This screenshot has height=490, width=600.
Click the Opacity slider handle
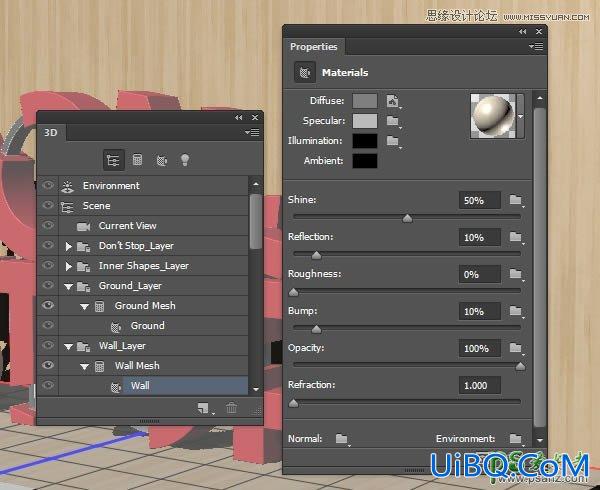(x=520, y=366)
